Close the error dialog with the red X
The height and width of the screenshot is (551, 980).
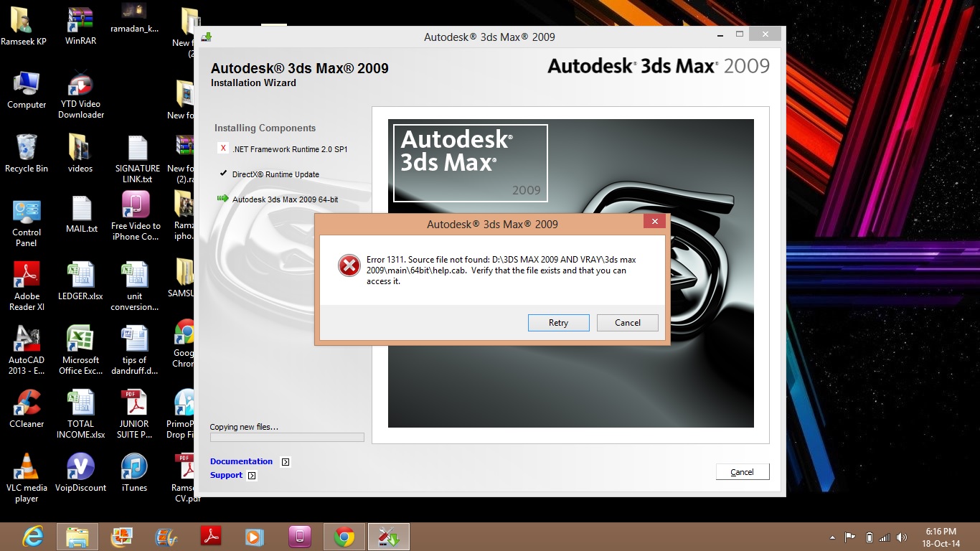(654, 222)
